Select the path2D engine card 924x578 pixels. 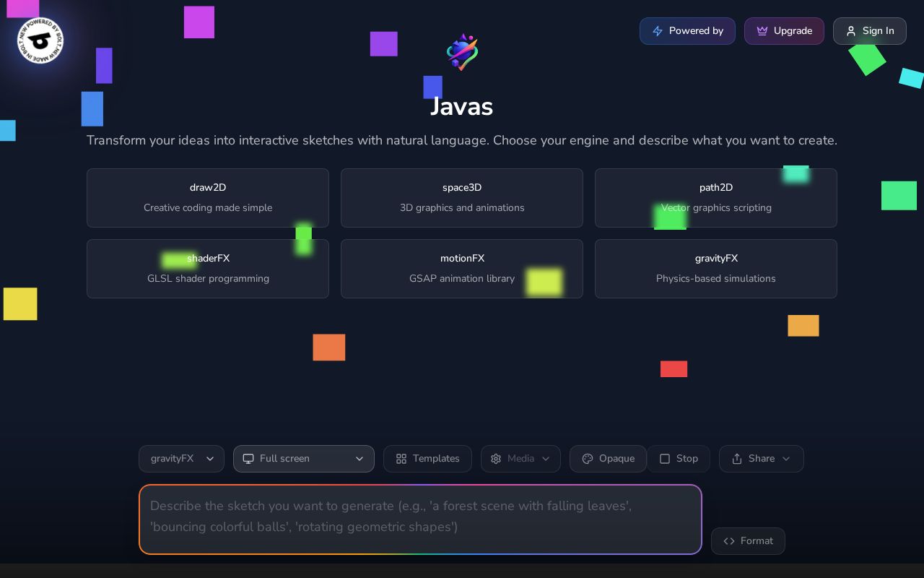716,198
